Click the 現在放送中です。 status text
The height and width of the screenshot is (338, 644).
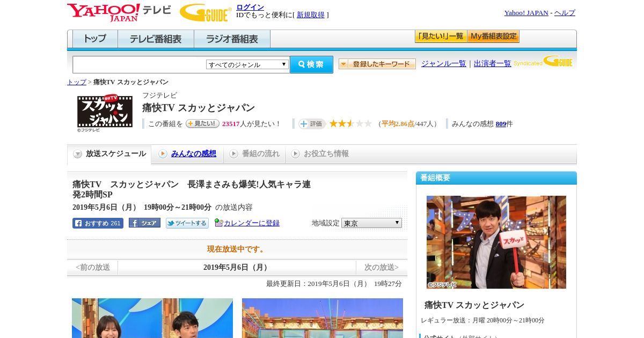pyautogui.click(x=237, y=249)
